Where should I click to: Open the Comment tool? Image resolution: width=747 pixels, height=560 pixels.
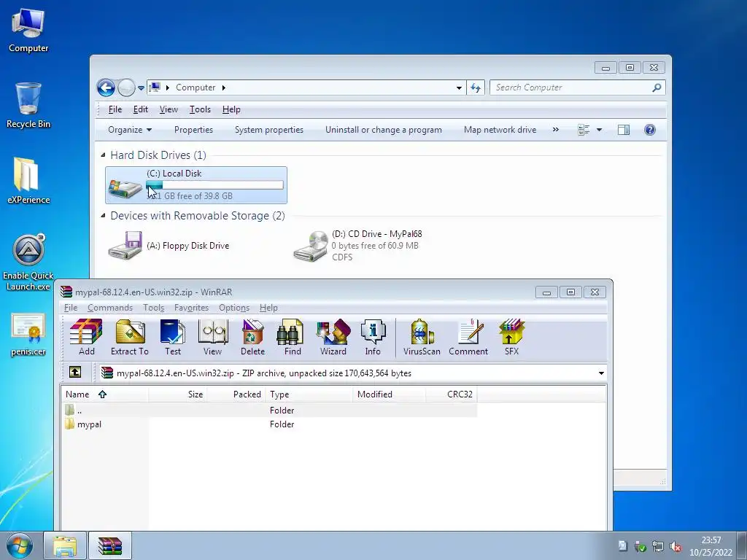pos(468,337)
